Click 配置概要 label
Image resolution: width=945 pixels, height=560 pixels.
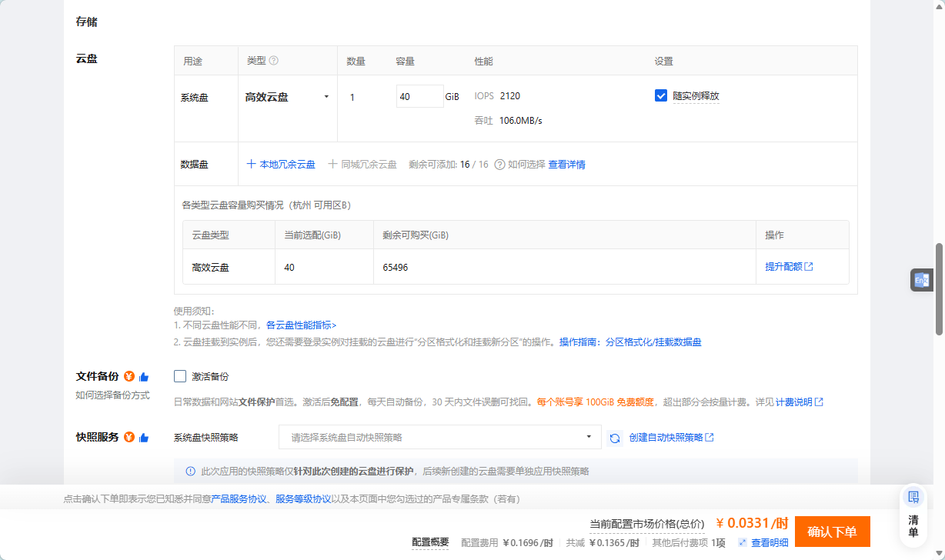tap(430, 542)
